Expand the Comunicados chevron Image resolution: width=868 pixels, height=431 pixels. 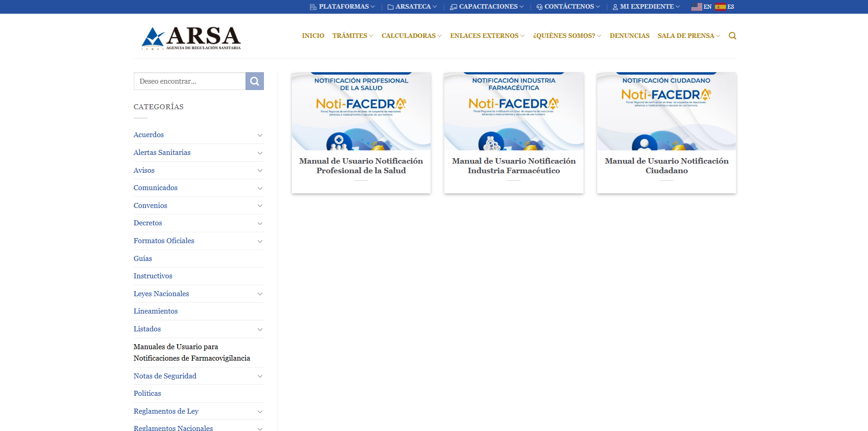pos(260,188)
